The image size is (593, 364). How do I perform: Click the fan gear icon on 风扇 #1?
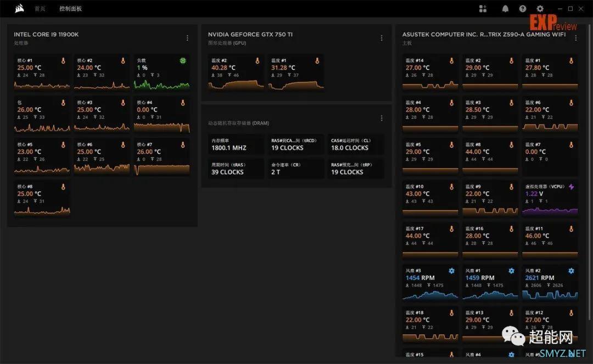(511, 271)
